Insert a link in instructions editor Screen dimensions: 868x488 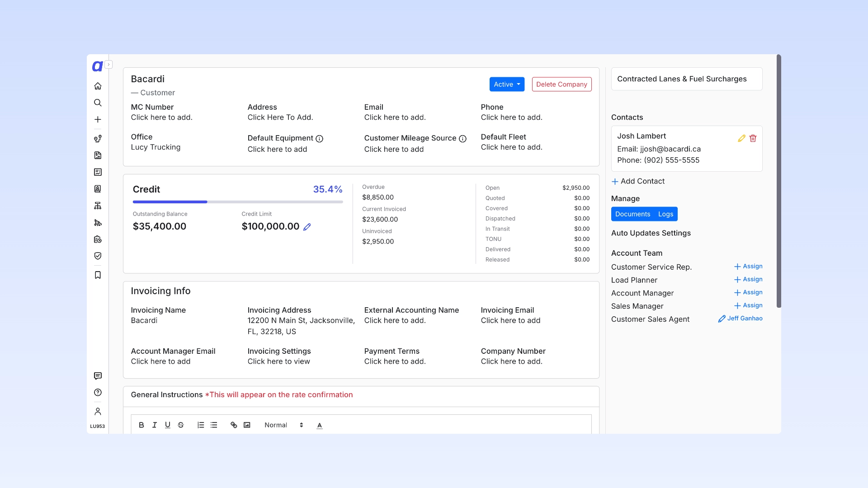pos(234,425)
